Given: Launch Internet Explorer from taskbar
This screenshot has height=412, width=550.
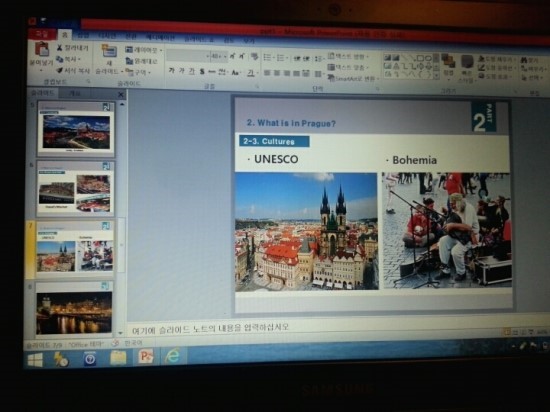Looking at the screenshot, I should tap(173, 356).
